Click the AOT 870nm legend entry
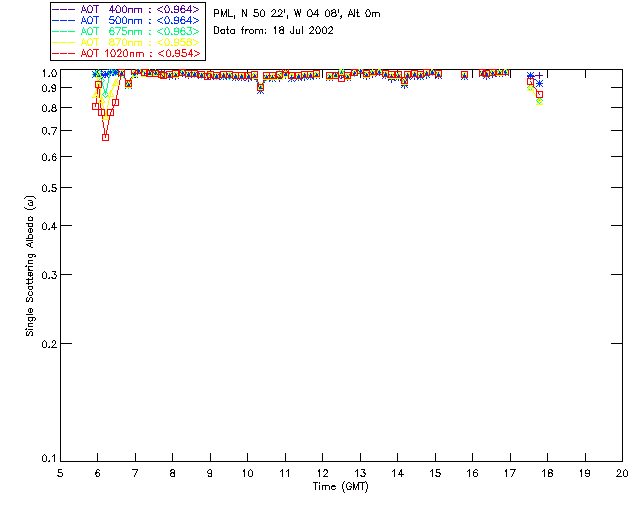This screenshot has width=640, height=512. click(127, 42)
